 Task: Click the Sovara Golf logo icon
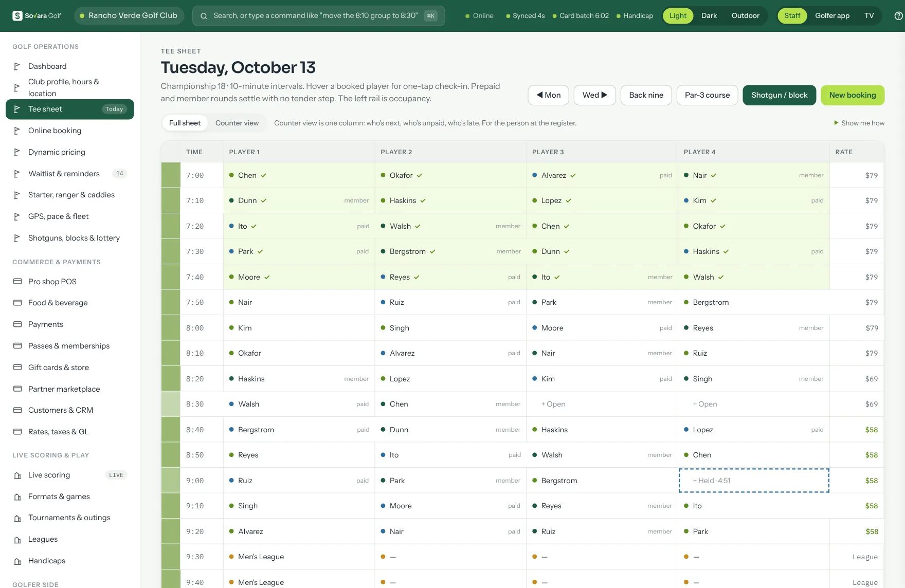coord(17,15)
